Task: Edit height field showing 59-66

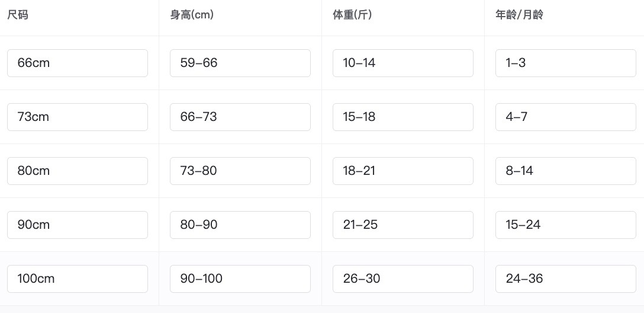Action: tap(240, 63)
